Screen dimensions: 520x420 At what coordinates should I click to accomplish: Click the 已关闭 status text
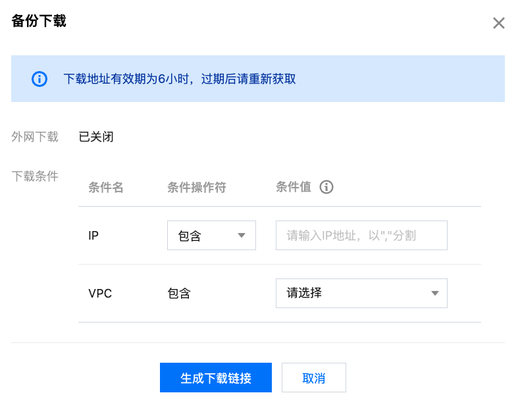[x=96, y=137]
